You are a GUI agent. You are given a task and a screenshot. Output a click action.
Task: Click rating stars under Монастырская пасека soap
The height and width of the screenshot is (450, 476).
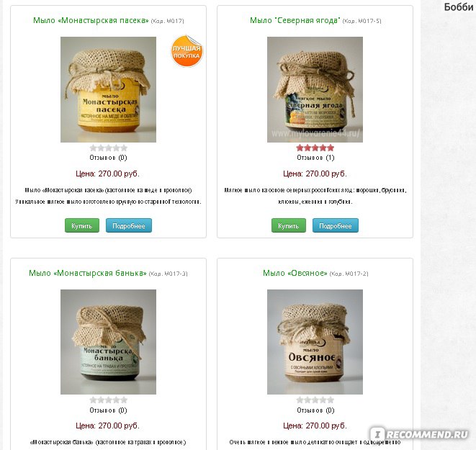coord(108,148)
